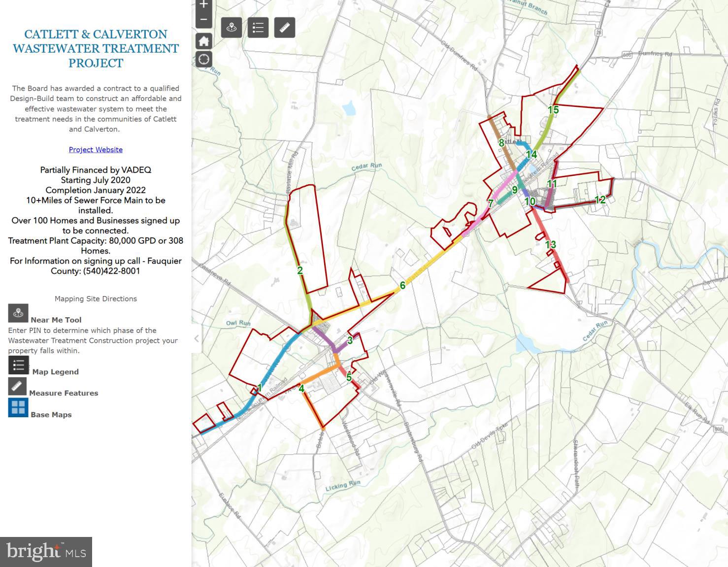Click the segment 15 label on map

pyautogui.click(x=553, y=110)
